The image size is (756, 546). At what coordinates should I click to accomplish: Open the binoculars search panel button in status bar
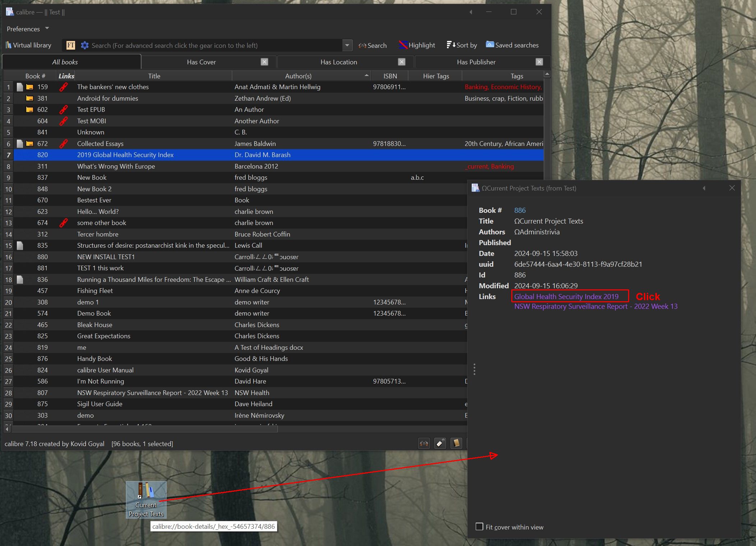point(424,443)
